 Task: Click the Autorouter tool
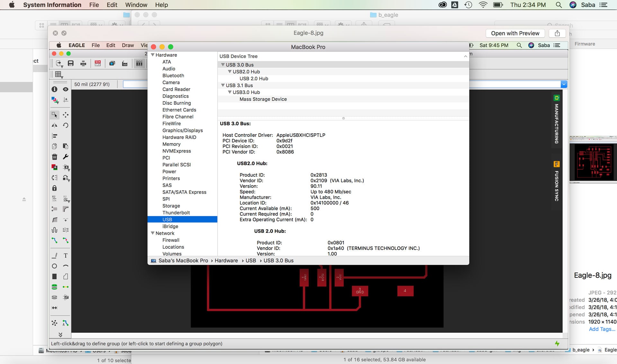[x=66, y=323]
